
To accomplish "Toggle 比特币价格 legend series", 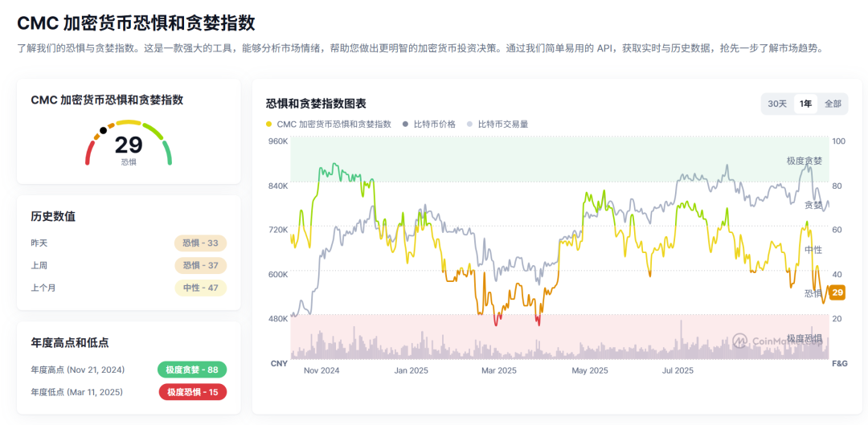I will 434,125.
